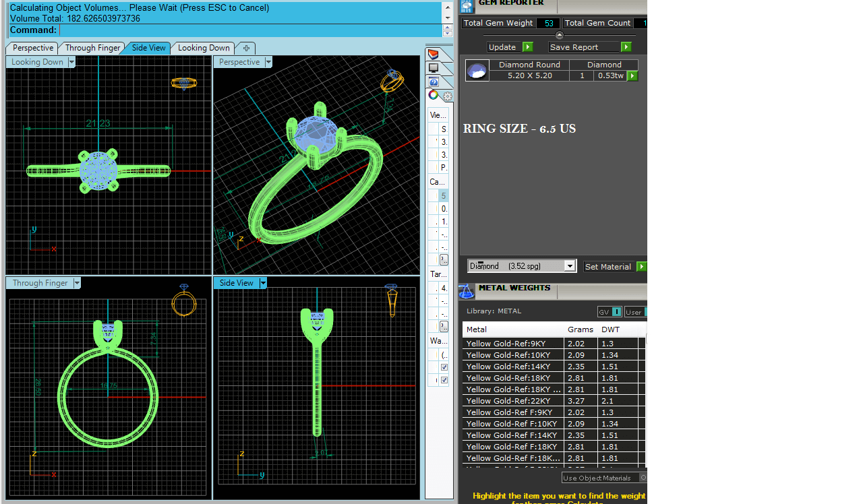
Task: Select the color wheel materials icon
Action: pyautogui.click(x=433, y=95)
